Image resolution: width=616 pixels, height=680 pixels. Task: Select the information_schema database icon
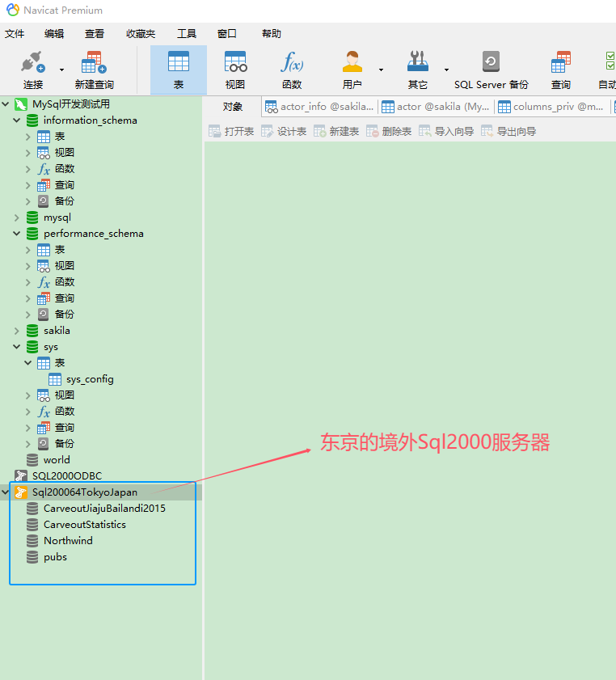pyautogui.click(x=32, y=120)
